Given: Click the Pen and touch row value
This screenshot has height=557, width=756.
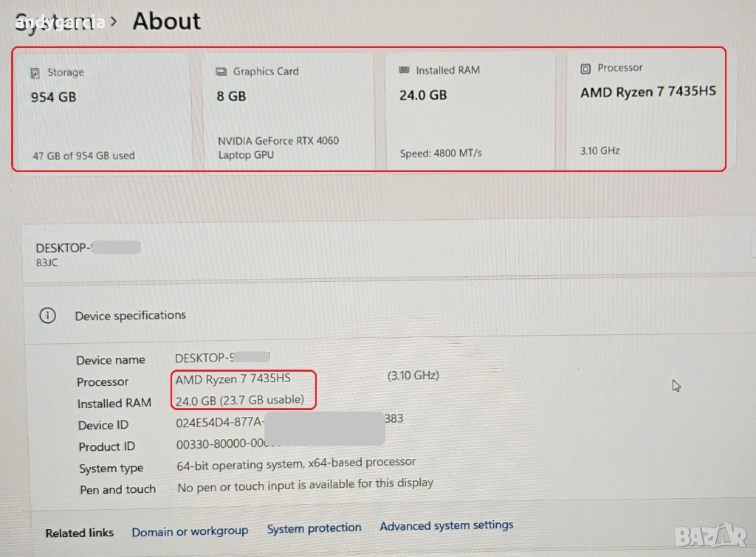Looking at the screenshot, I should (x=305, y=485).
